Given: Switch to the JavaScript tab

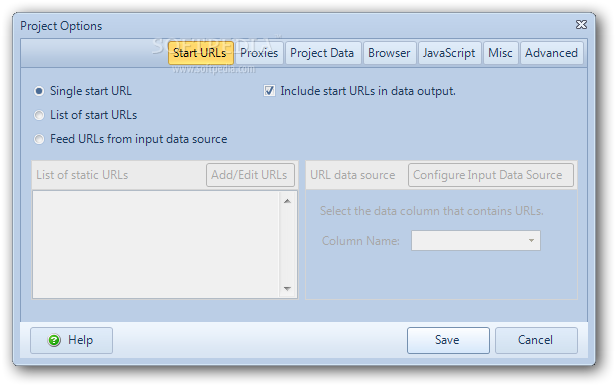Looking at the screenshot, I should click(449, 53).
